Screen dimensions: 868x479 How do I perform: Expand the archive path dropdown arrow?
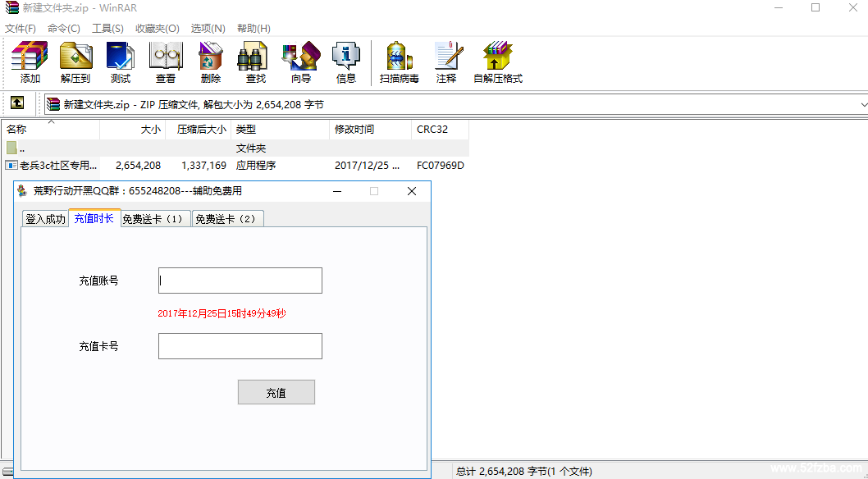point(864,104)
